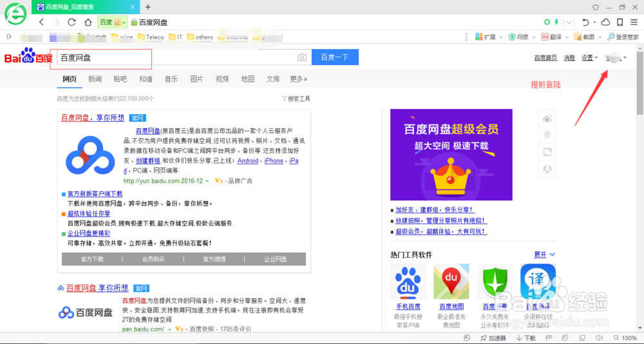Click the 截图 screenshot button
Screen dimensions: 644x344
pos(585,37)
